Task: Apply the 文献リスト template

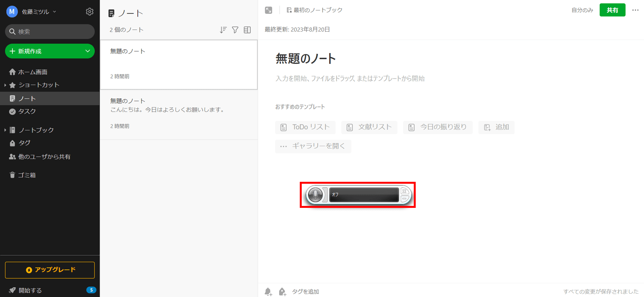Action: click(369, 127)
